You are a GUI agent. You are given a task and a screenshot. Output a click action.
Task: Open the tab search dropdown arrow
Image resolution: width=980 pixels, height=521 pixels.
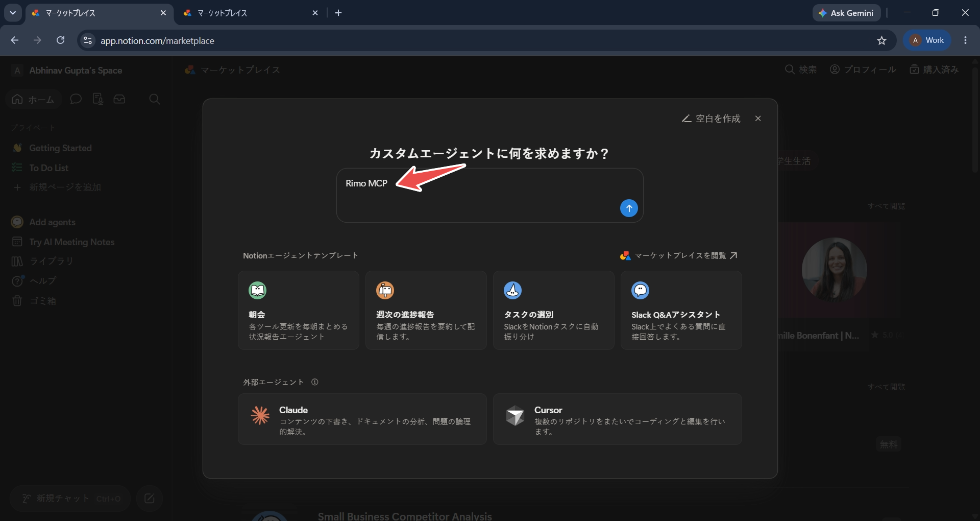(13, 13)
